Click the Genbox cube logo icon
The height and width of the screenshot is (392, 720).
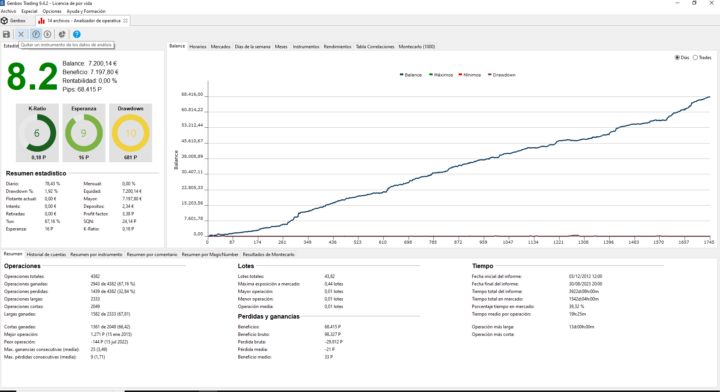tap(4, 21)
